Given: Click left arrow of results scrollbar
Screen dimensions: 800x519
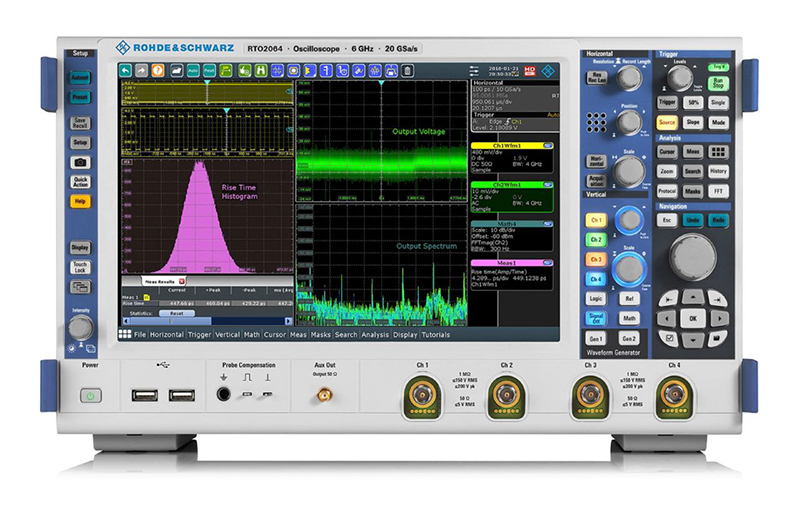Looking at the screenshot, I should (x=127, y=321).
